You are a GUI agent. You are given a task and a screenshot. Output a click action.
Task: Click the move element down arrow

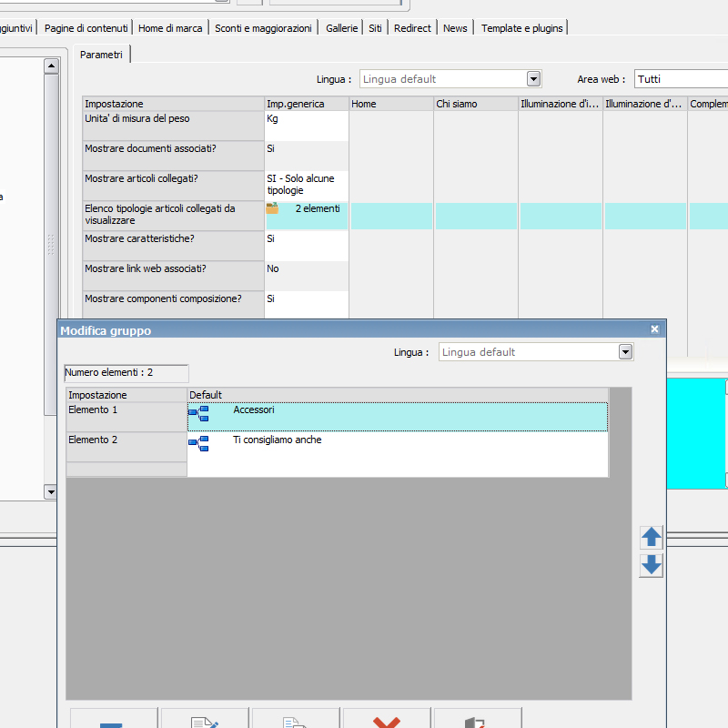[651, 565]
